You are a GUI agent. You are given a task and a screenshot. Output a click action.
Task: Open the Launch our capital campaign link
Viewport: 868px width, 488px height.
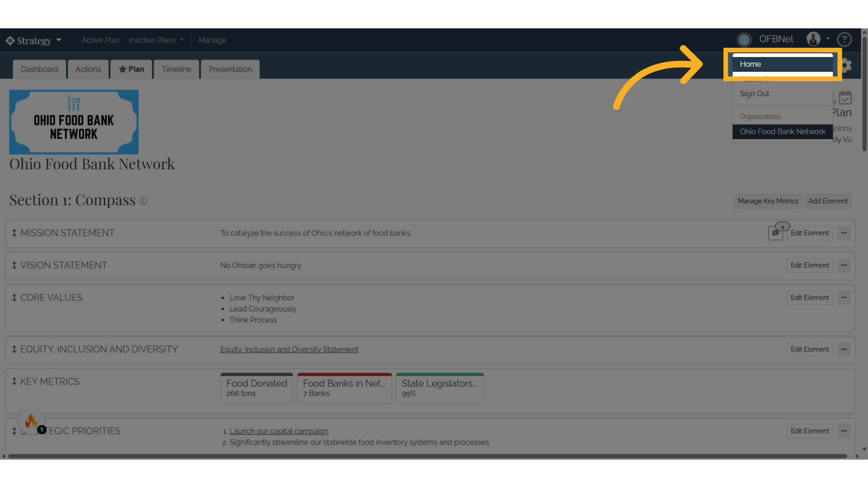(x=279, y=431)
